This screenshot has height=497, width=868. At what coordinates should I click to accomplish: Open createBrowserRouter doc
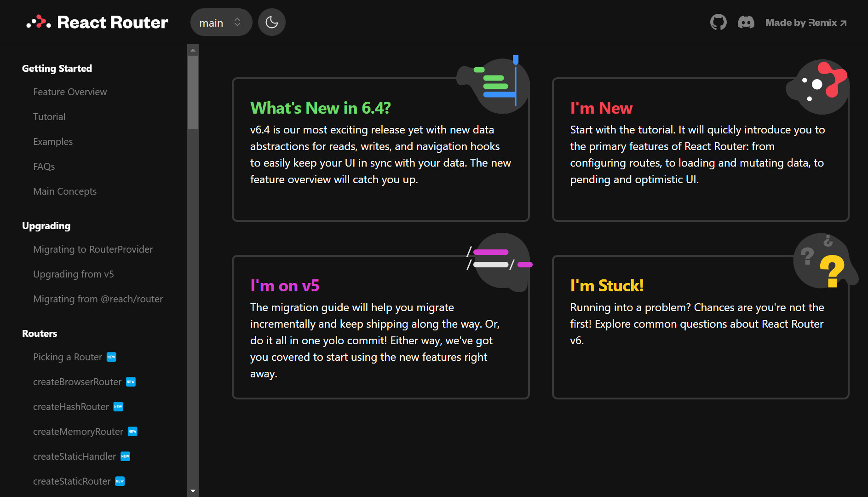pos(77,382)
